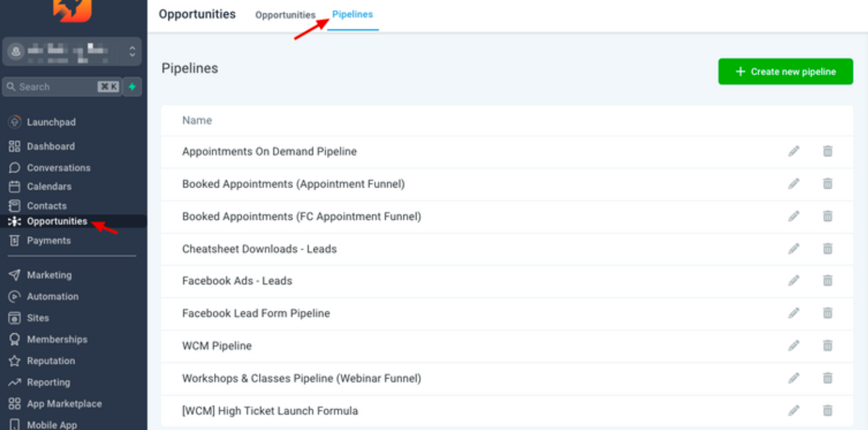Edit Workshops & Classes Pipeline (Webinar Funnel)
Screen dimensions: 868x430
tap(793, 378)
